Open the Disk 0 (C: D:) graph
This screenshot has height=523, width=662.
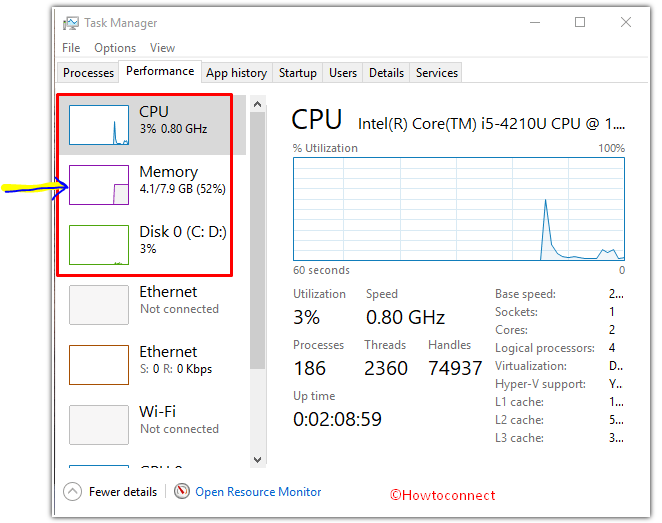click(99, 245)
